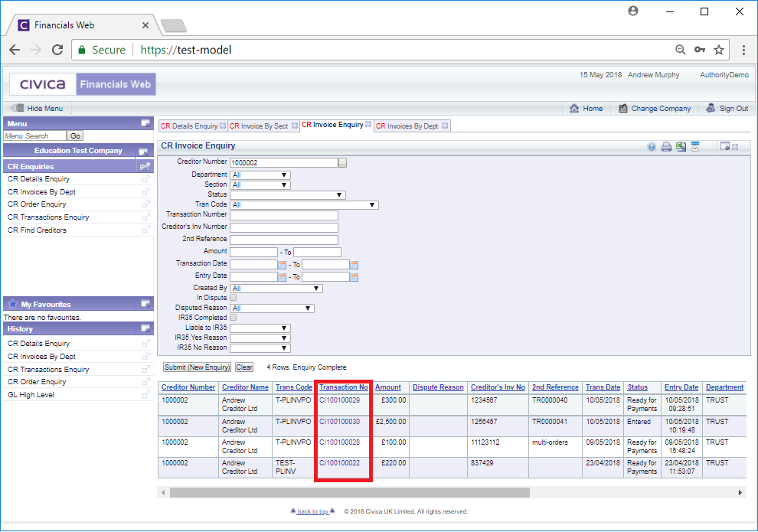
Task: Clear the enquiry form
Action: click(x=244, y=367)
